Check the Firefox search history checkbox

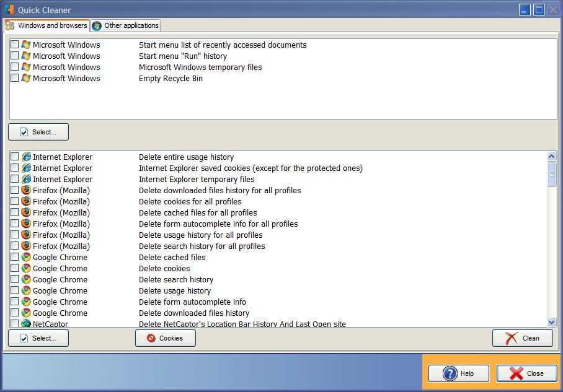click(x=14, y=246)
